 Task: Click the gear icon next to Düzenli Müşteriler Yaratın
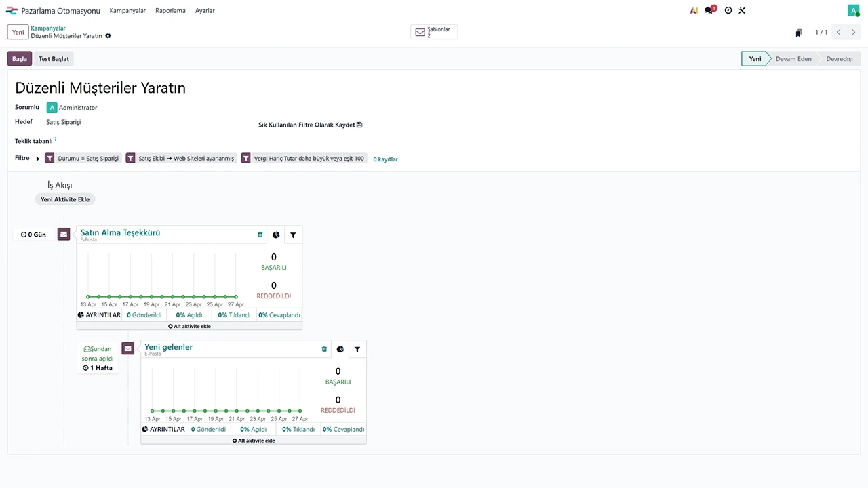[108, 36]
